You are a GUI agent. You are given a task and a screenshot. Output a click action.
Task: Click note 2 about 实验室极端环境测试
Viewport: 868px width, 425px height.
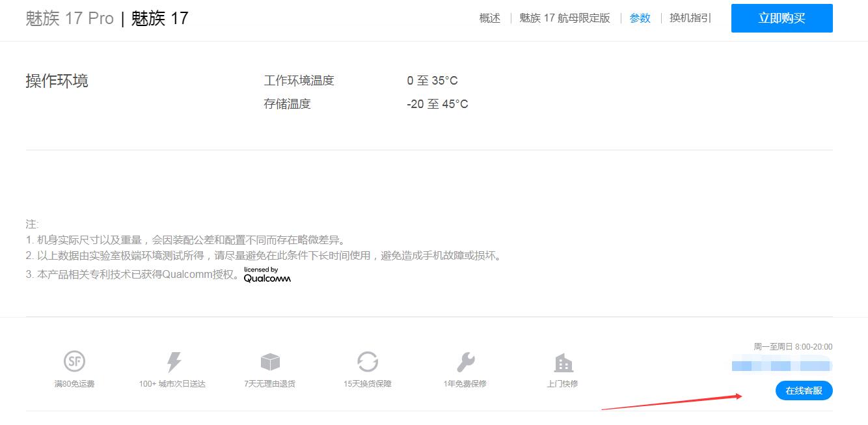pos(265,256)
